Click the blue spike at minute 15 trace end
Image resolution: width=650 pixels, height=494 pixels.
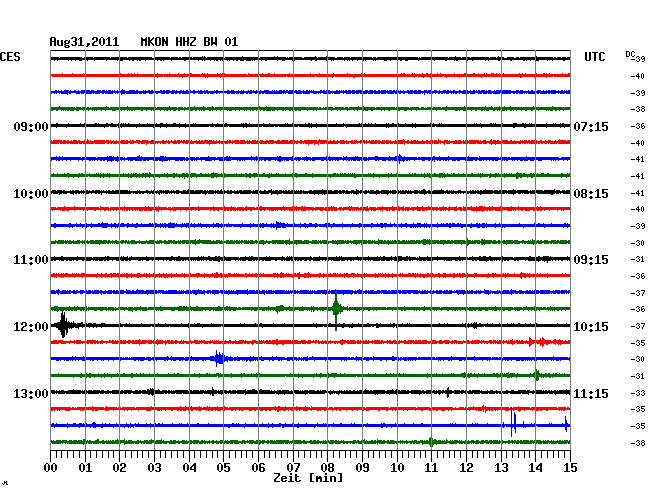[x=566, y=424]
